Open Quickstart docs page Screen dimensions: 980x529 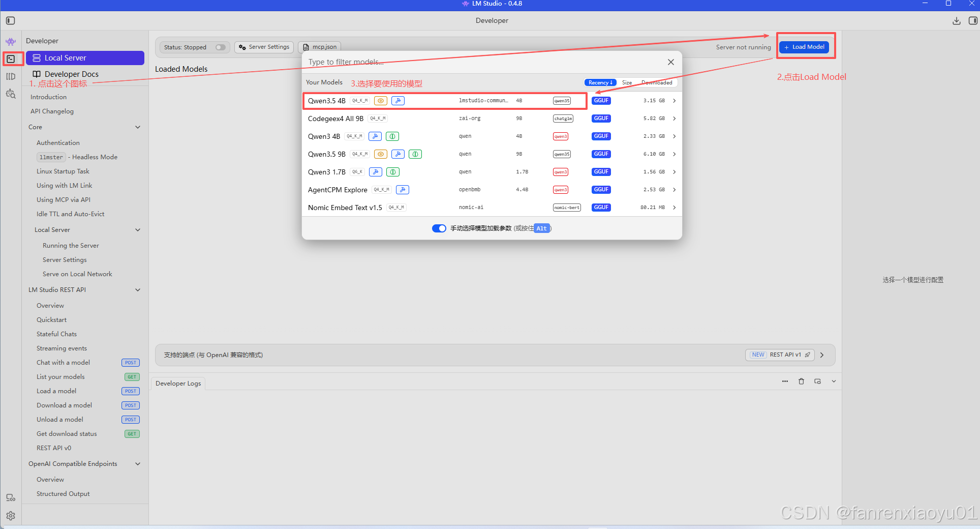(51, 320)
